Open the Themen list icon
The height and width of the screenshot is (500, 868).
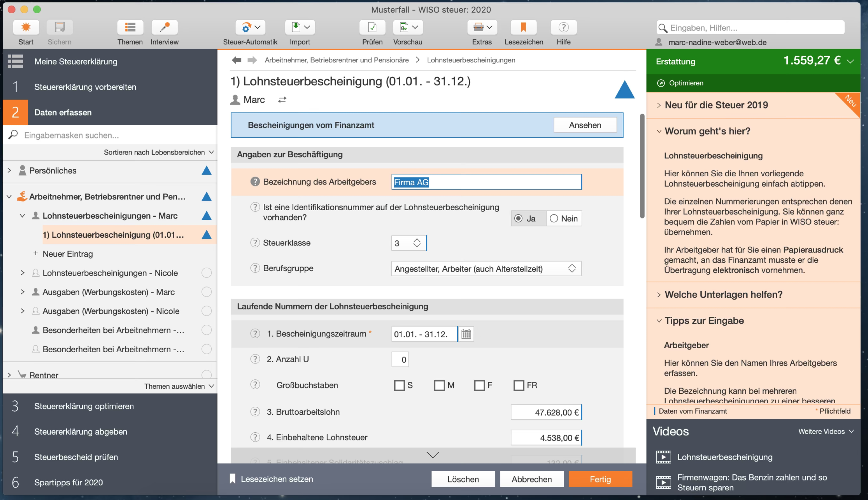tap(130, 28)
